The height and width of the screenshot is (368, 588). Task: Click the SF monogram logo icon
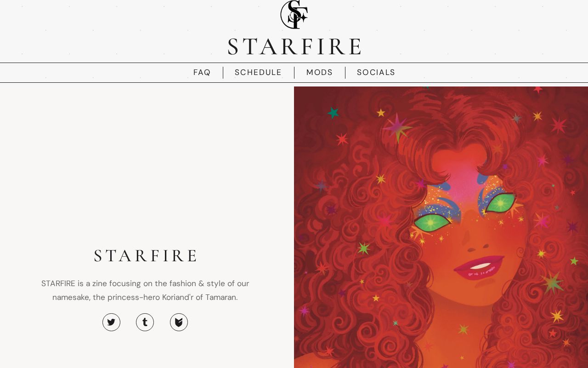pos(294,14)
